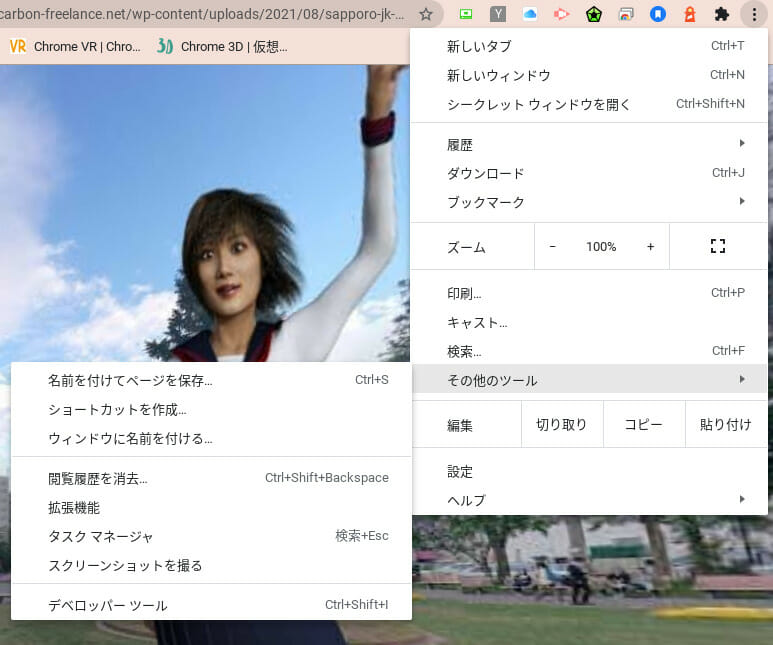The height and width of the screenshot is (645, 773).
Task: Click the green screen extension icon
Action: pos(466,14)
